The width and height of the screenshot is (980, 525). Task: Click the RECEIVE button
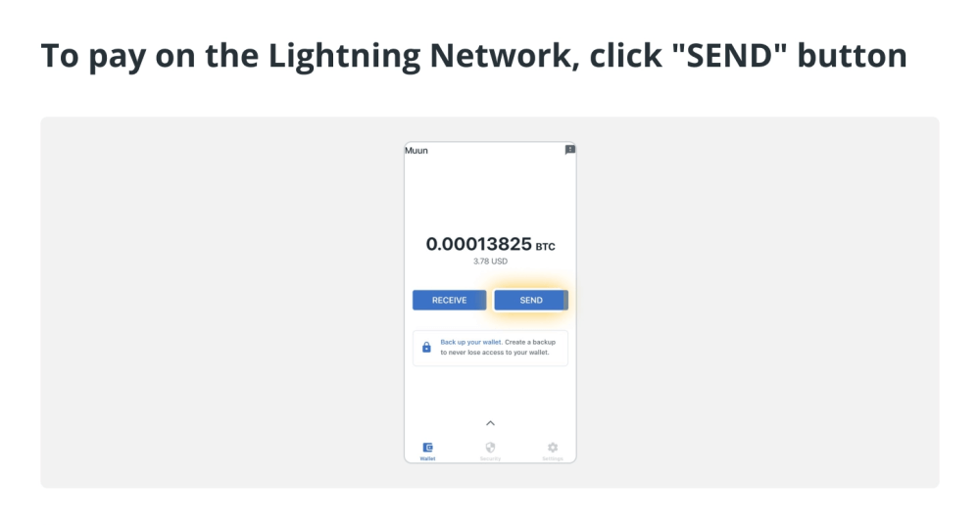(x=450, y=300)
